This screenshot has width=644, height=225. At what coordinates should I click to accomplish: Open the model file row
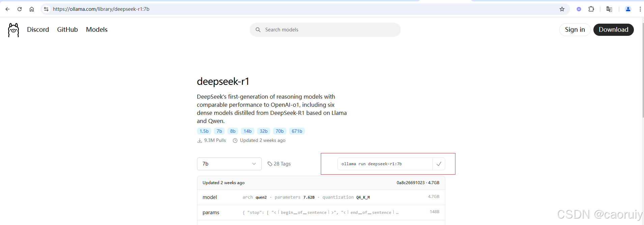pyautogui.click(x=321, y=197)
